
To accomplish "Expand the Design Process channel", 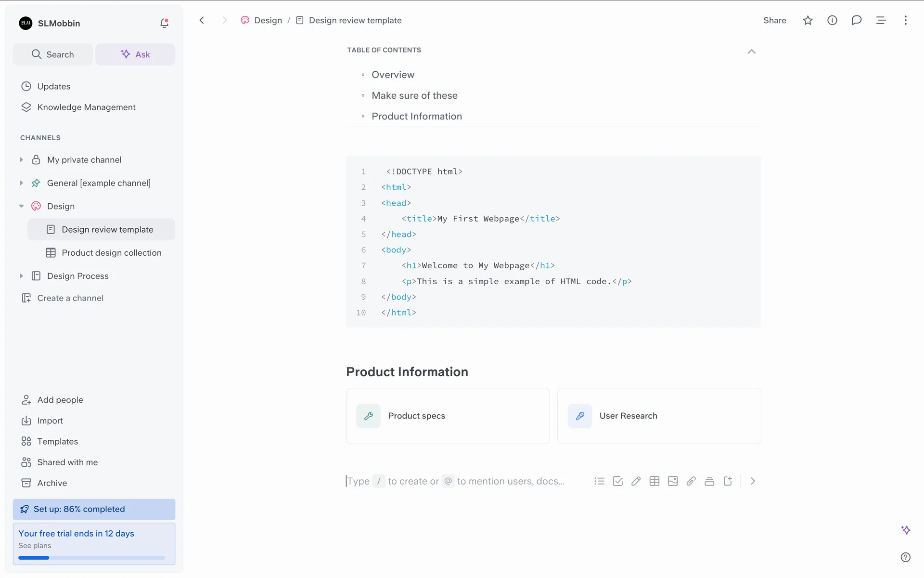I will coord(21,276).
